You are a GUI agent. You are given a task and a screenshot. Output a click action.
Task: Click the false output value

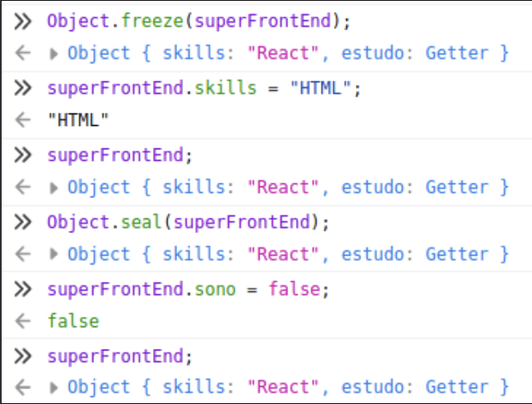click(x=73, y=321)
